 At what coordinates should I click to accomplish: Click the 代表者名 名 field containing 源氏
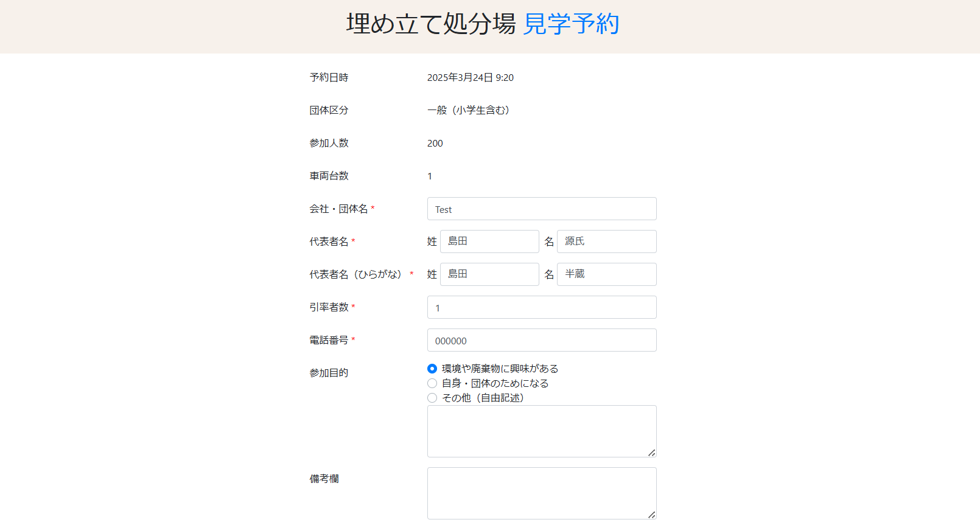click(x=606, y=241)
